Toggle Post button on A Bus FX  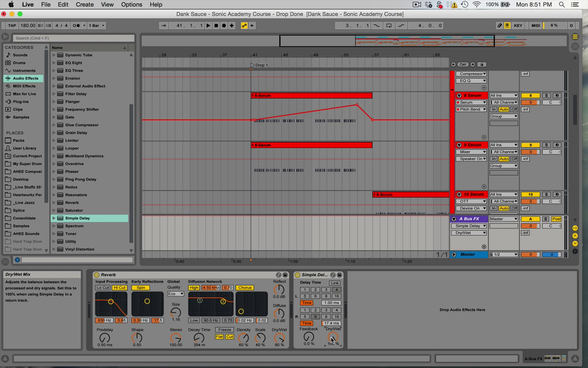pyautogui.click(x=556, y=219)
